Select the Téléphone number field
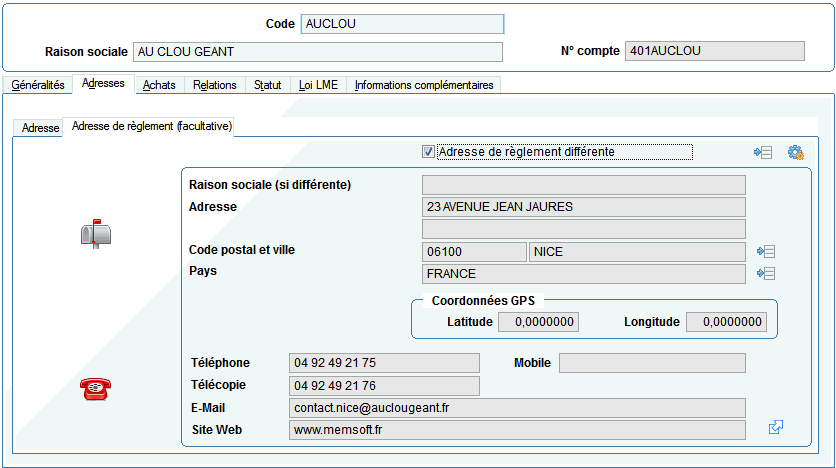This screenshot has height=468, width=836. (383, 363)
